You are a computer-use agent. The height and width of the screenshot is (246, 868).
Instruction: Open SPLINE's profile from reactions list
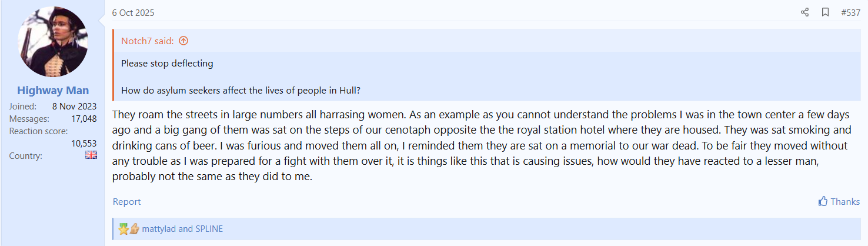tap(209, 229)
